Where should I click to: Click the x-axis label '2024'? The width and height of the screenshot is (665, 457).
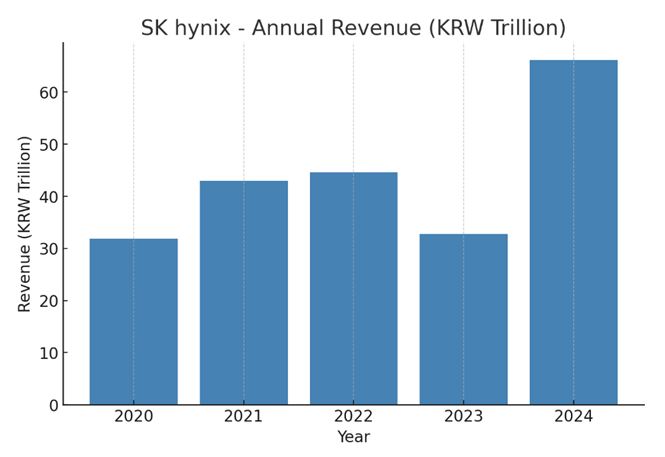tap(574, 416)
